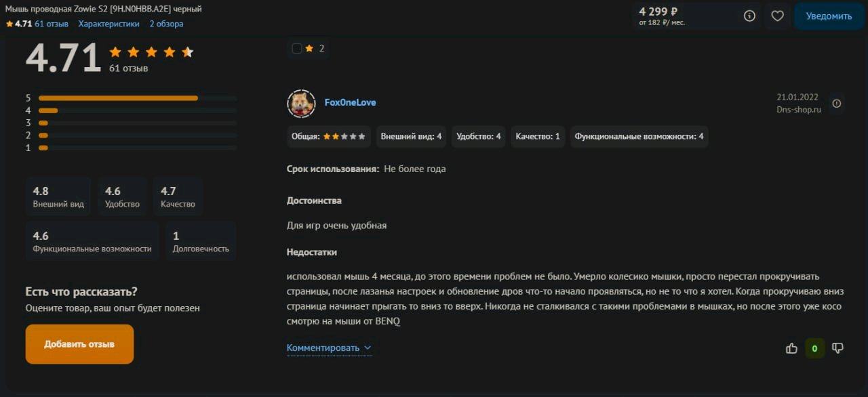Image resolution: width=868 pixels, height=397 pixels.
Task: Open the Характеристики tab link
Action: click(x=108, y=24)
